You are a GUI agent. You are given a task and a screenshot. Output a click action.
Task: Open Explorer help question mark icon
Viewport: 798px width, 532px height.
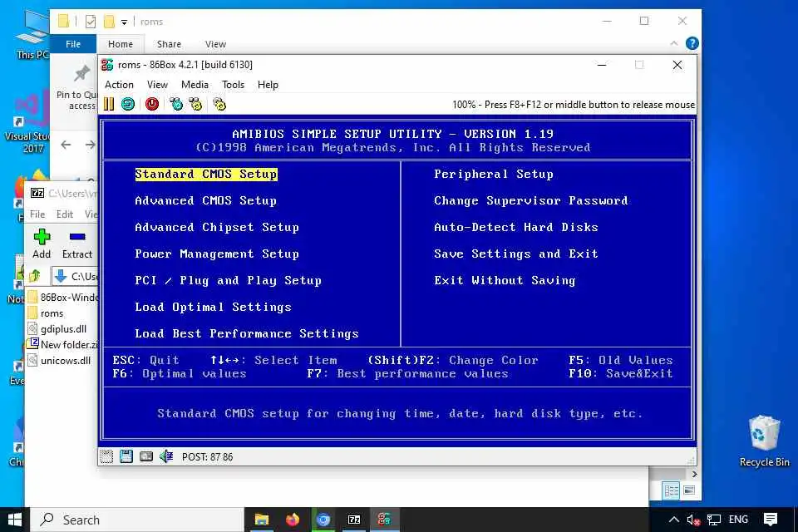click(692, 43)
